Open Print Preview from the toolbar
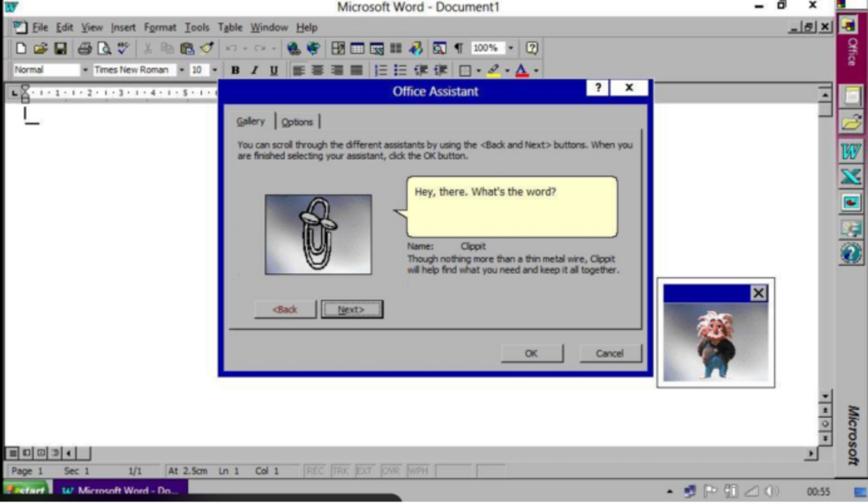The width and height of the screenshot is (868, 503). pyautogui.click(x=104, y=48)
